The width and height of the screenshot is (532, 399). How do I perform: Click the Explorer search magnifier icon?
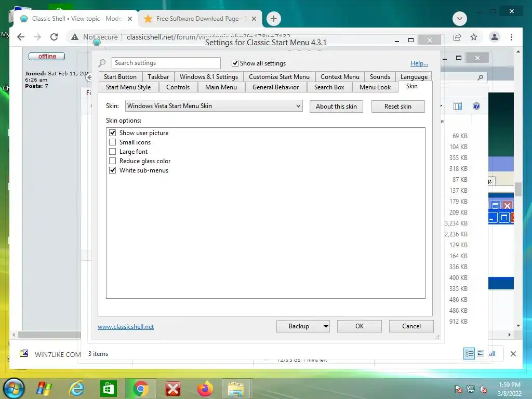pyautogui.click(x=480, y=77)
